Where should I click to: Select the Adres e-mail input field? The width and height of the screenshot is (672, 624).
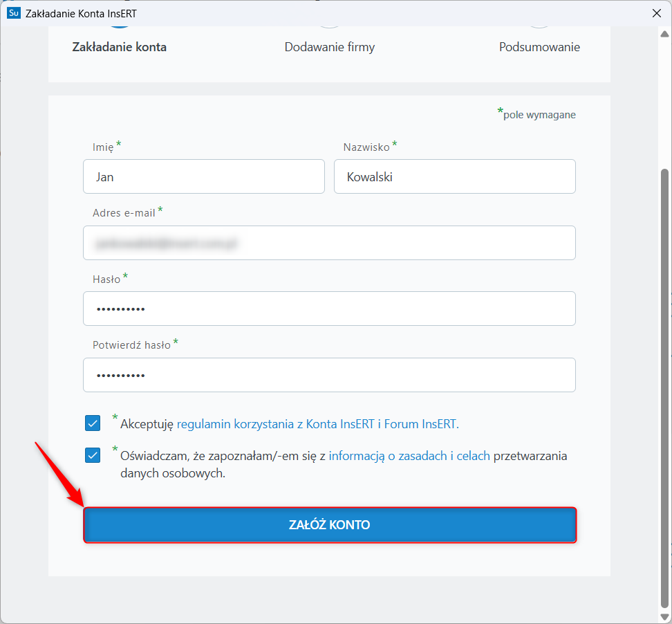(x=329, y=243)
